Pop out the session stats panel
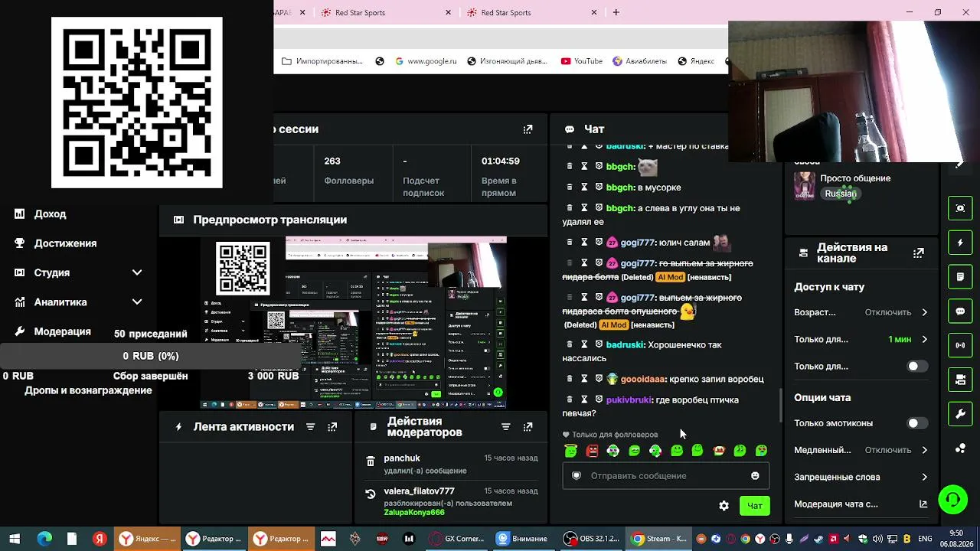980x551 pixels. (528, 129)
